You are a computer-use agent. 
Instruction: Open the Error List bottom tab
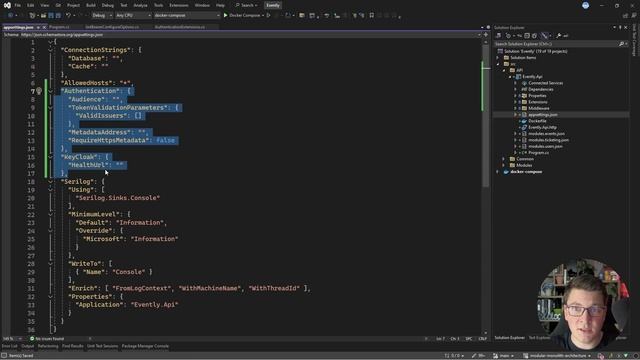pos(9,347)
